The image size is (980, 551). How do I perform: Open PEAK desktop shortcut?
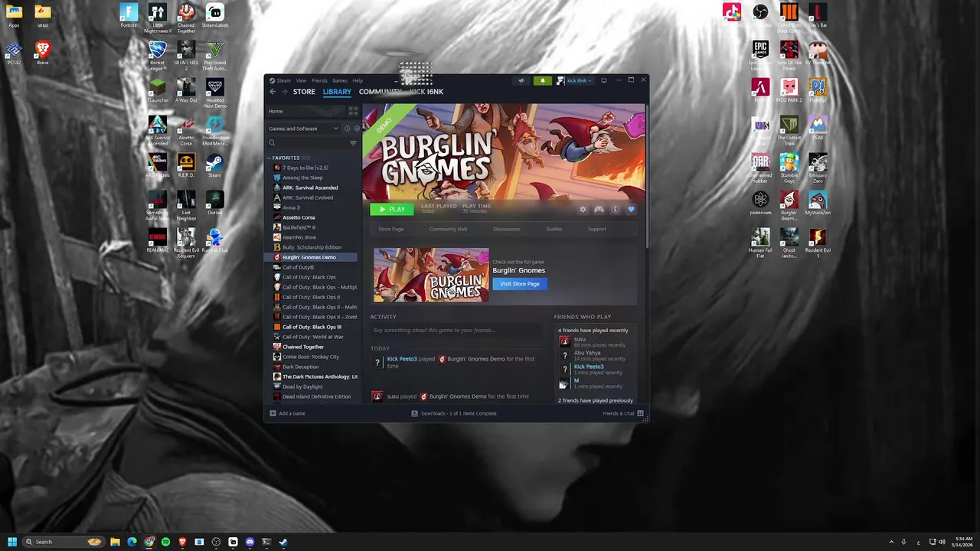818,128
